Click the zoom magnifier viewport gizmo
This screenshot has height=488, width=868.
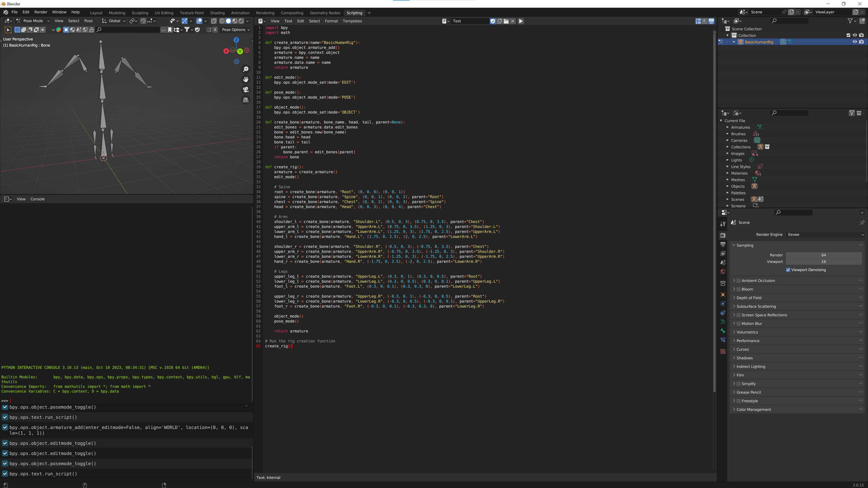tap(246, 69)
